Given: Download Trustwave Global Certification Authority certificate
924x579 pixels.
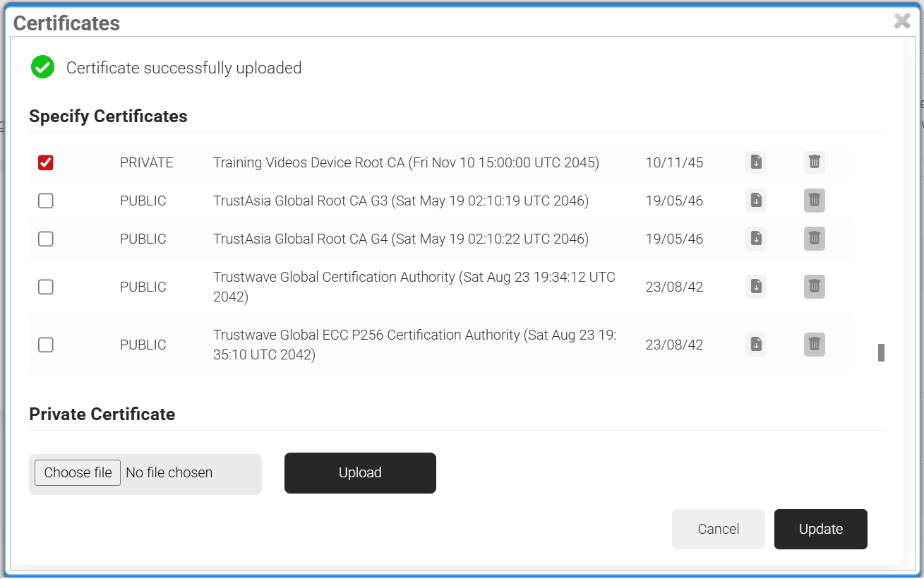Looking at the screenshot, I should tap(756, 287).
